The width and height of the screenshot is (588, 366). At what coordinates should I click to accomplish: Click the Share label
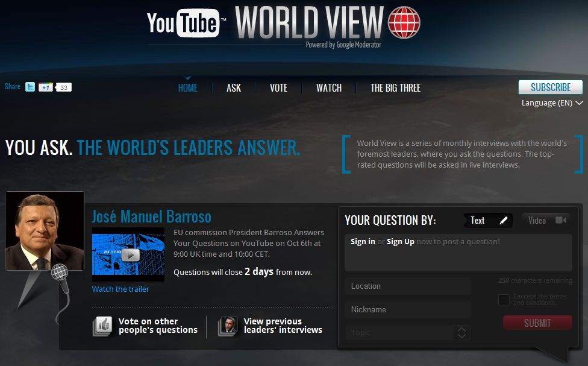(13, 87)
